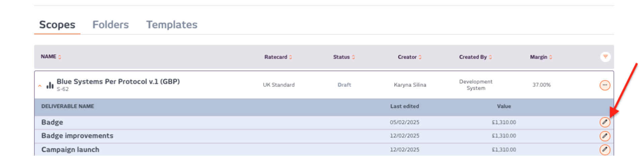Click the edit pencil for Badge deliverable
The height and width of the screenshot is (156, 644).
point(605,122)
